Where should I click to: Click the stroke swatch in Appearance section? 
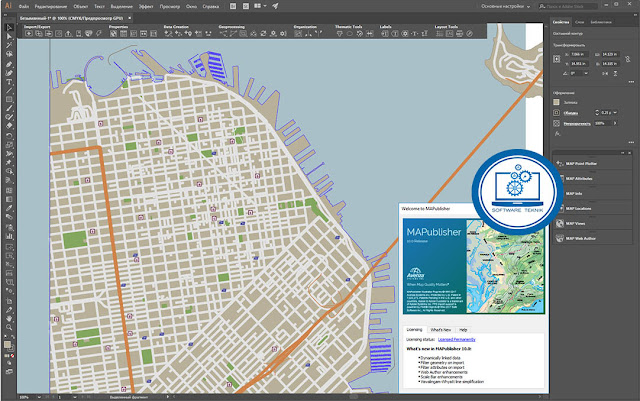556,112
